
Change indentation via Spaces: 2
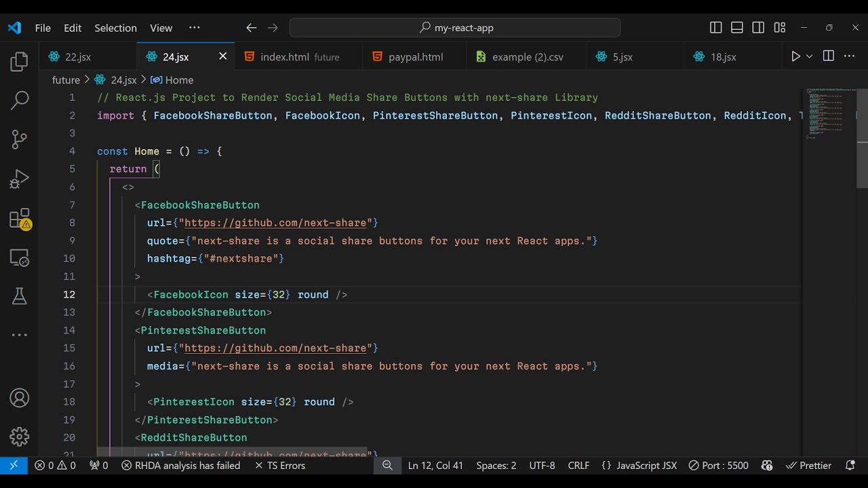click(x=496, y=466)
